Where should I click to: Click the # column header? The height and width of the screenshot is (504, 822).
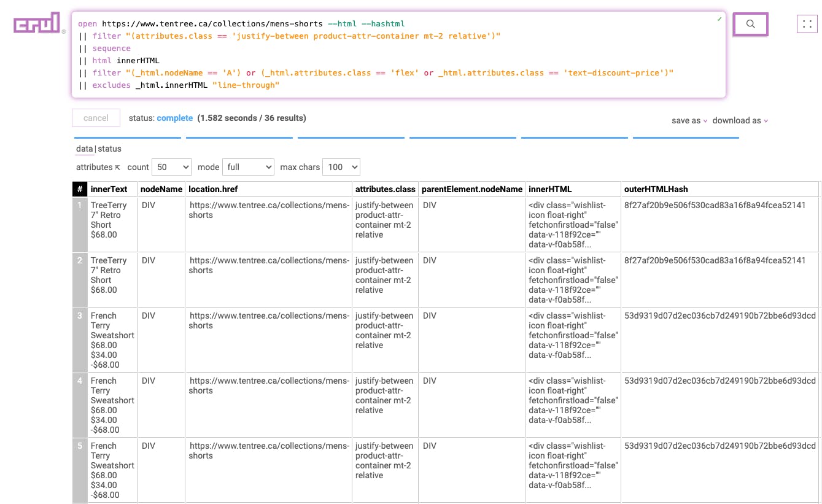pyautogui.click(x=80, y=189)
